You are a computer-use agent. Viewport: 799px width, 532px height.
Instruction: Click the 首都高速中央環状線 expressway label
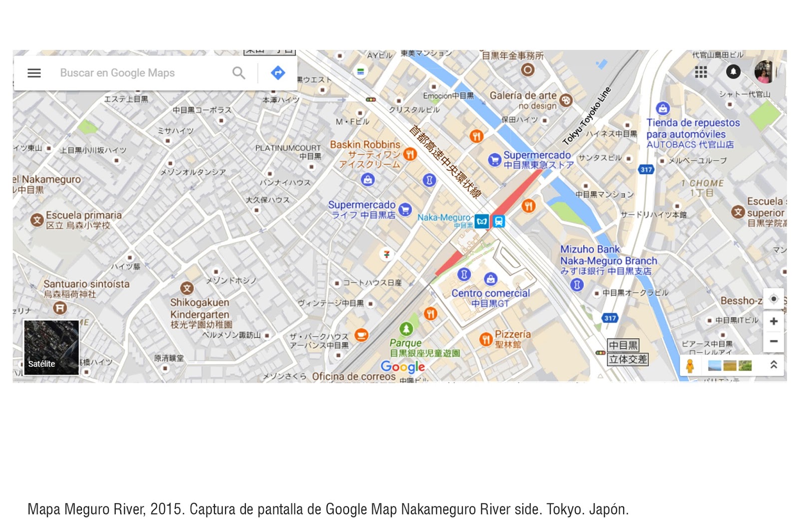(x=445, y=162)
